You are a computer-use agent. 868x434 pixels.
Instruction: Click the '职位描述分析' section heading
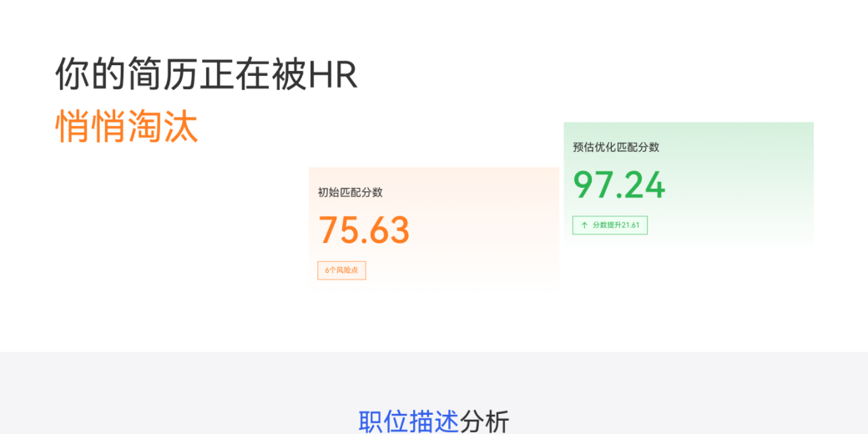(x=433, y=421)
